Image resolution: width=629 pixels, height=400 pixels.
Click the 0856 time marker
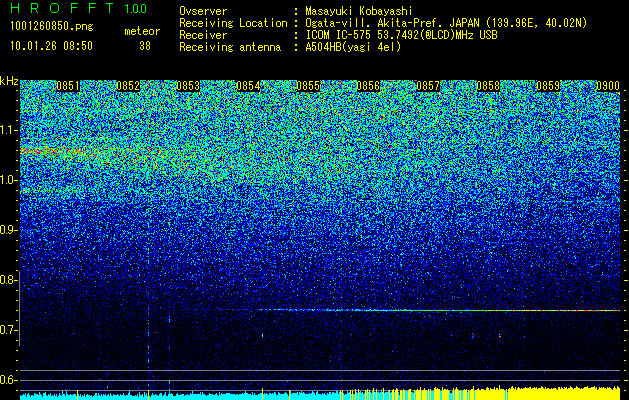[368, 86]
